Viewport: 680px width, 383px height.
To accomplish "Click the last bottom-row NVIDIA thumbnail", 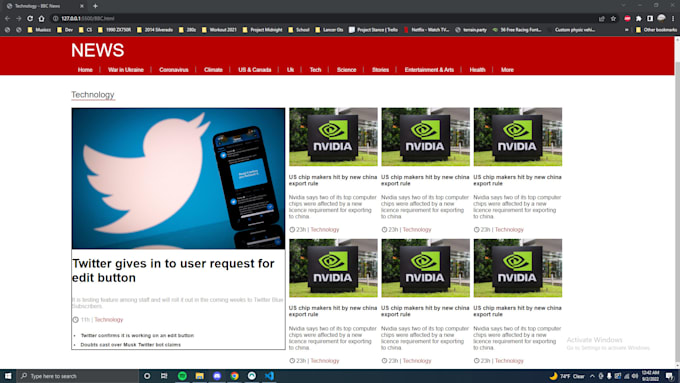I will pos(518,268).
